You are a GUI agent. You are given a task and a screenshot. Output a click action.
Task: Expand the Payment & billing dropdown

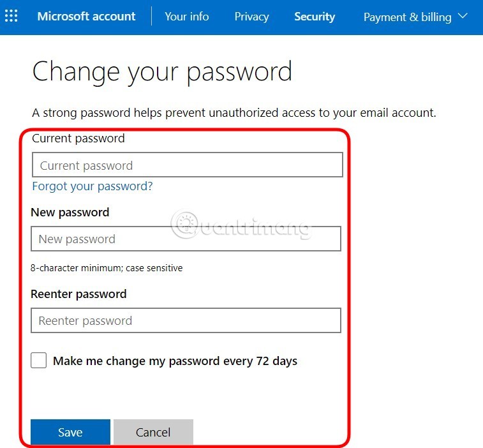415,17
